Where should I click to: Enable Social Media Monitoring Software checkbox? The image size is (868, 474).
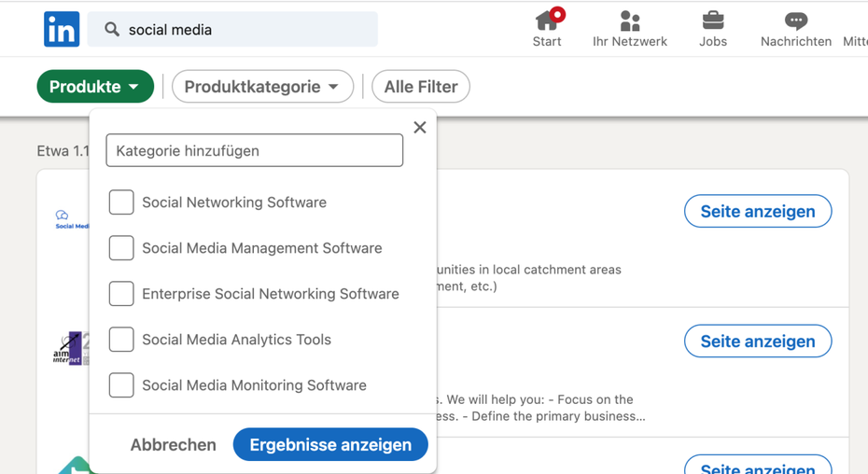click(x=121, y=384)
